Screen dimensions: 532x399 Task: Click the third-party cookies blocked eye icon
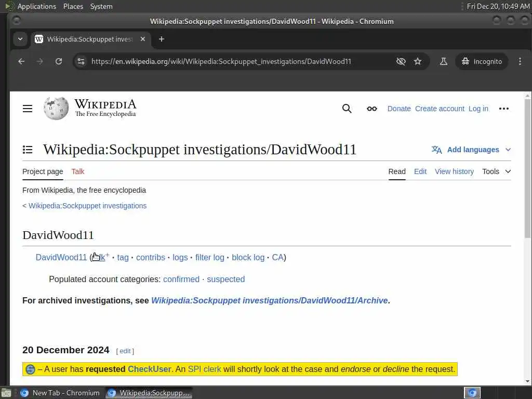pos(401,61)
